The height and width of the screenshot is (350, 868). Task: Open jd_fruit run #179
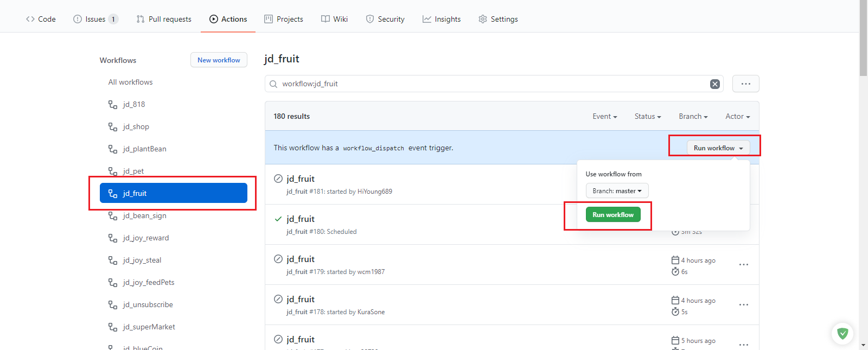click(x=301, y=259)
